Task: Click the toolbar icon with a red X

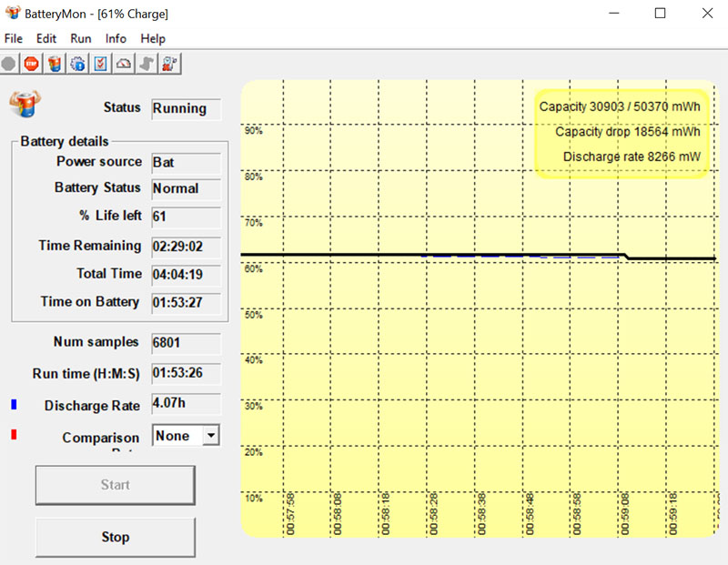Action: pos(169,64)
